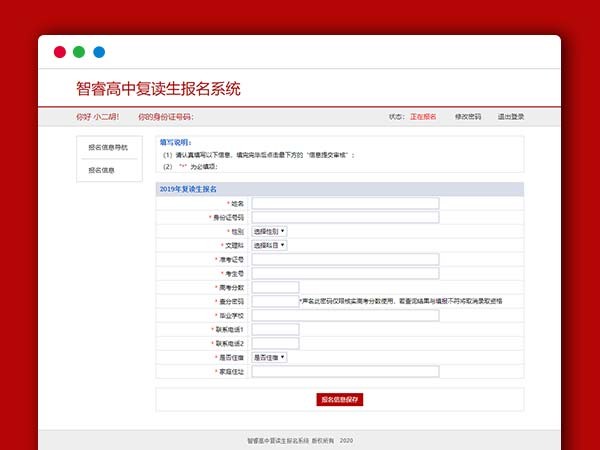This screenshot has height=450, width=600.
Task: Click the 修改密码 link
Action: 468,117
